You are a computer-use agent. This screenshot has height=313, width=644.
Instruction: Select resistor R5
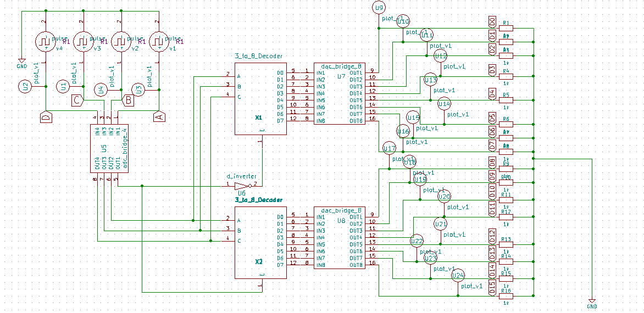pos(506,100)
